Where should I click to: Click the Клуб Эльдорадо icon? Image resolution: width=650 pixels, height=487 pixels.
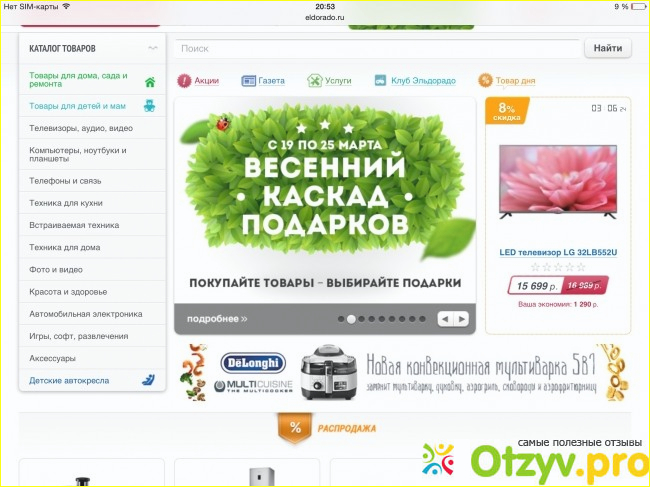click(x=380, y=80)
